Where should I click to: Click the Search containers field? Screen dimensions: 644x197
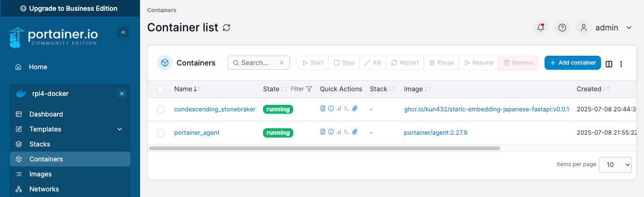pyautogui.click(x=259, y=63)
